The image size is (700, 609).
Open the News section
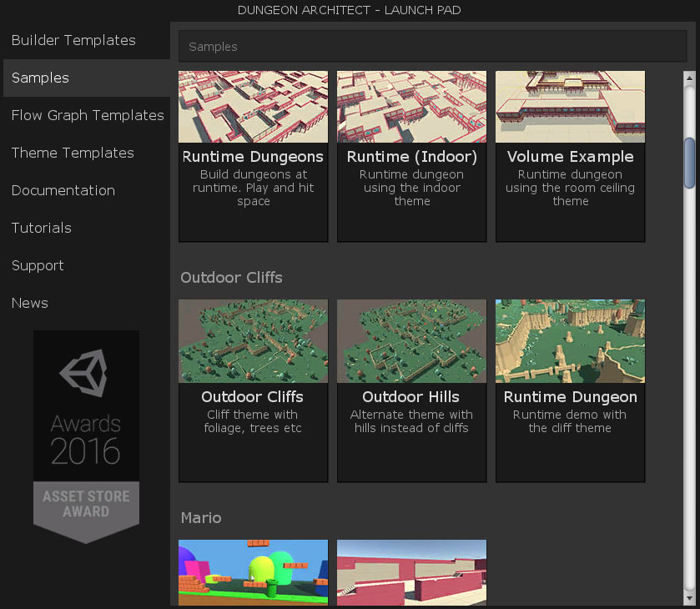(86, 303)
